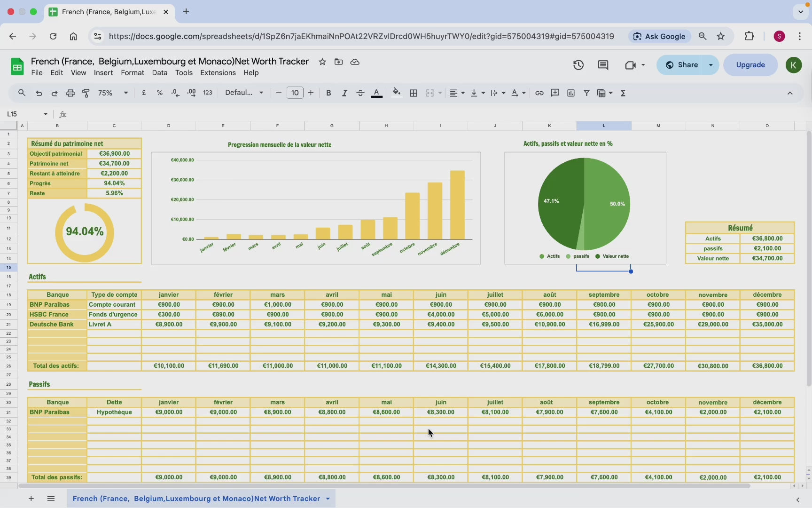This screenshot has width=812, height=508.
Task: Open the 75% zoom dropdown
Action: coord(113,93)
